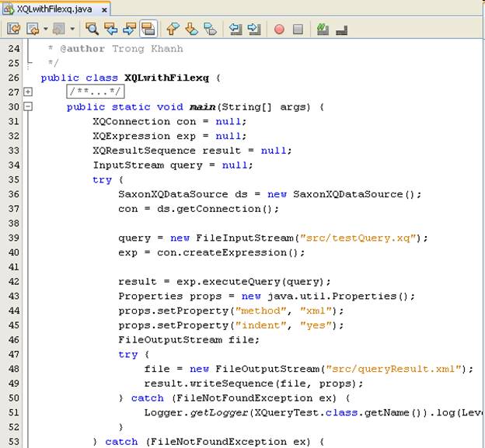Image resolution: width=485 pixels, height=448 pixels.
Task: Find the previous occurrence icon
Action: 111,29
